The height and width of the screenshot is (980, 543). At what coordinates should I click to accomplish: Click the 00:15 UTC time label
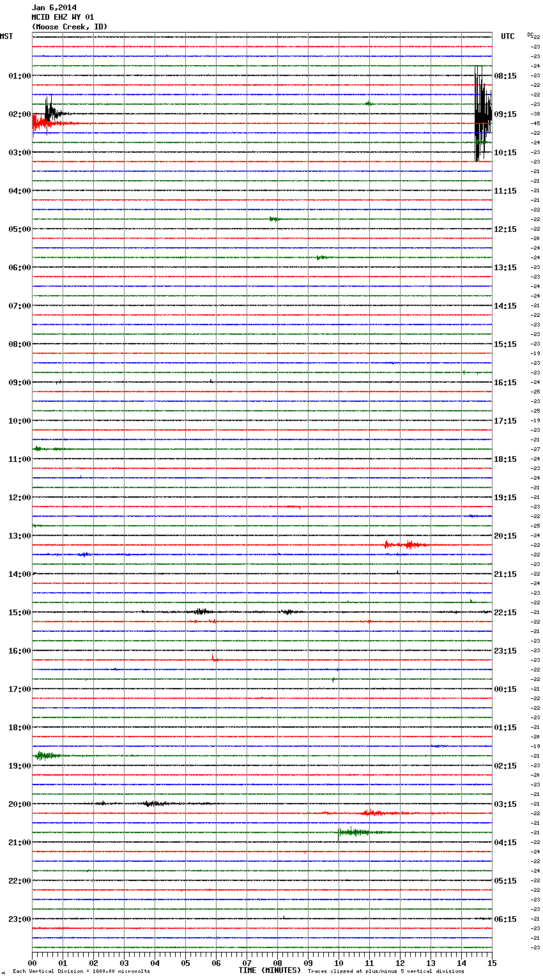[505, 689]
